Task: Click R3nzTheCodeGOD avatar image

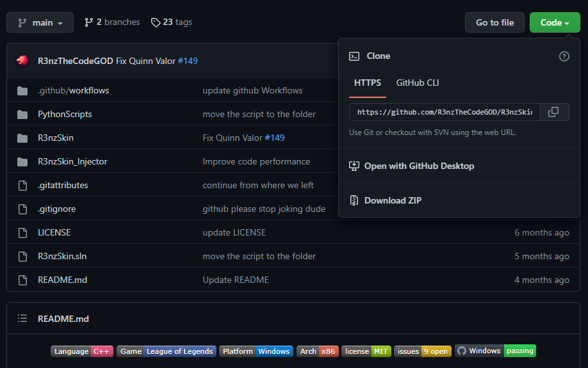Action: [x=22, y=60]
